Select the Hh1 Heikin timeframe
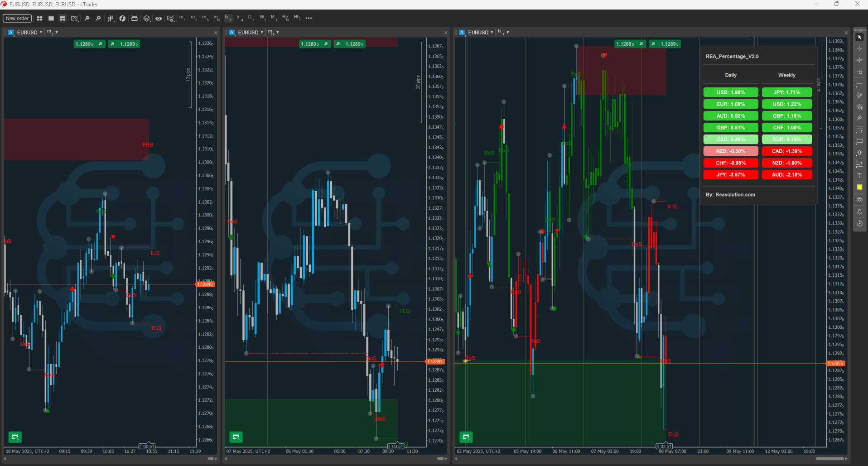 click(x=297, y=18)
